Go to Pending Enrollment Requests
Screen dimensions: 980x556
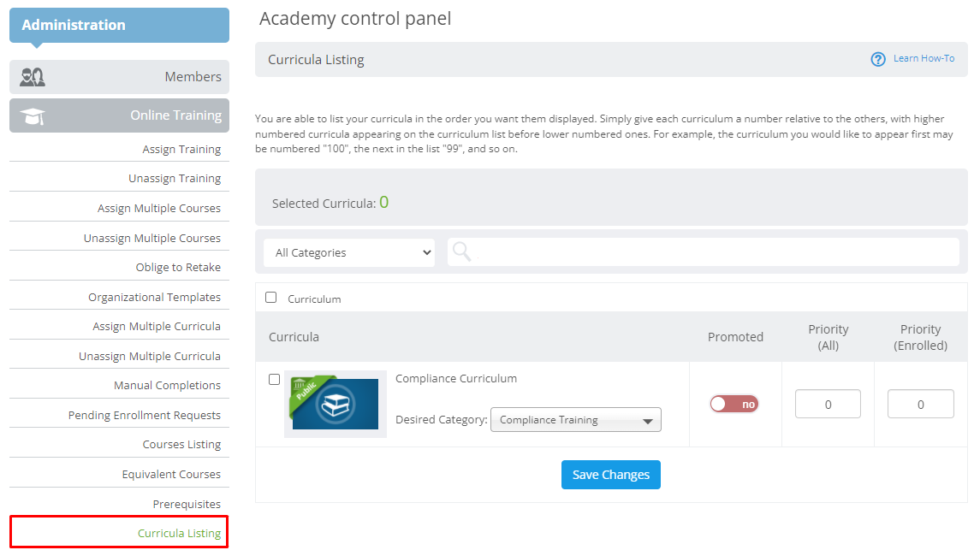click(x=145, y=416)
